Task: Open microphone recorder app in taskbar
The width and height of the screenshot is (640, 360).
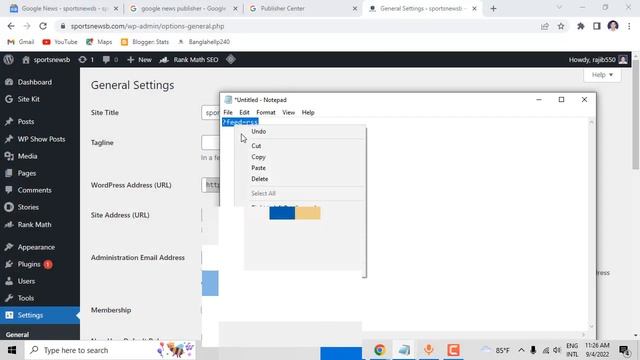Action: (429, 350)
